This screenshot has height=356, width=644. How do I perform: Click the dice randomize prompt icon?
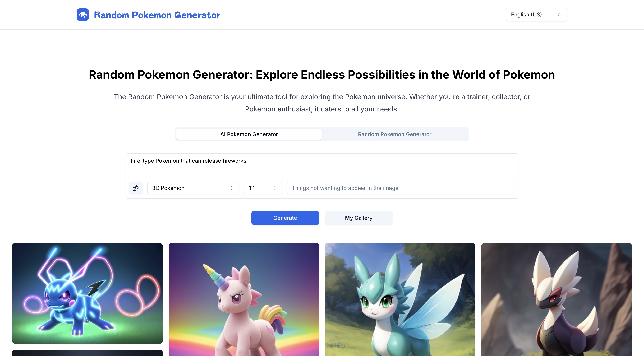(x=136, y=188)
